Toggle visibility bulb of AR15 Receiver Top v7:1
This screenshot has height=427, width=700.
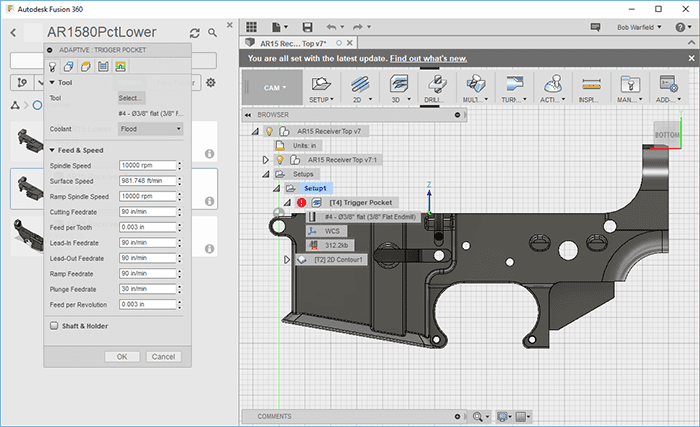280,159
